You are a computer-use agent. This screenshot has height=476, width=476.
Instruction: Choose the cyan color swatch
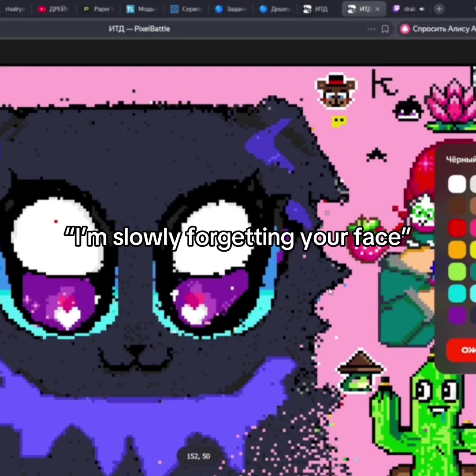tap(457, 293)
